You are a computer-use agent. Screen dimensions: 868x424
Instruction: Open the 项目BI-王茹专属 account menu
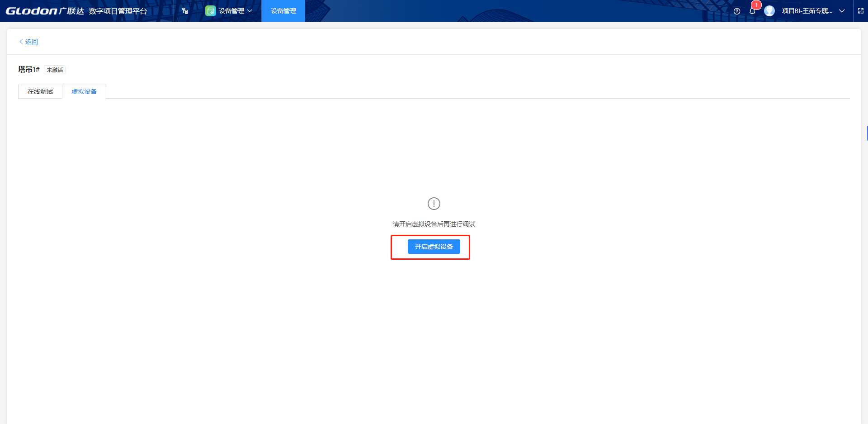point(807,11)
